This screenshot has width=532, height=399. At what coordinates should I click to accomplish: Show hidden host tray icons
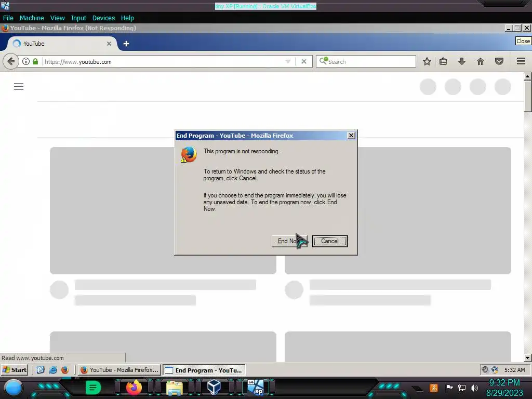pos(417,389)
